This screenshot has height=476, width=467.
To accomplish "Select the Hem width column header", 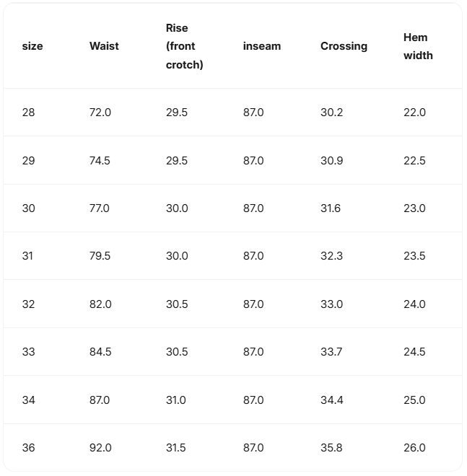I will (x=418, y=46).
